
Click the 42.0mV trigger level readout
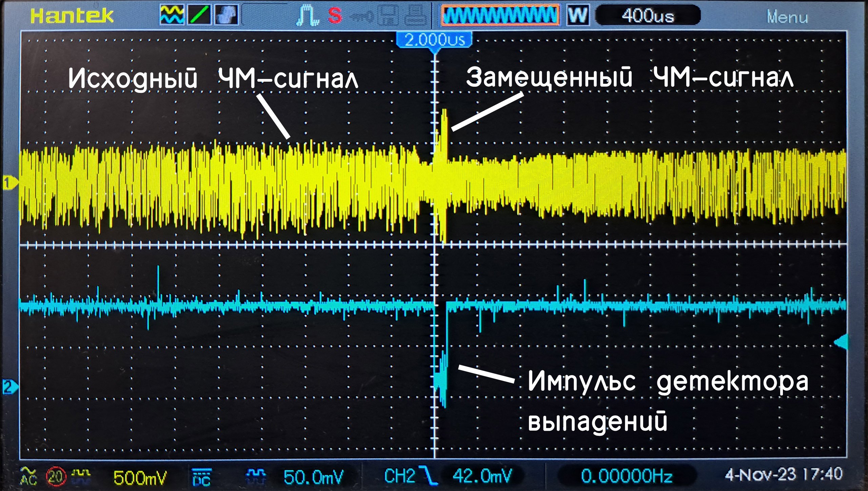pos(481,476)
